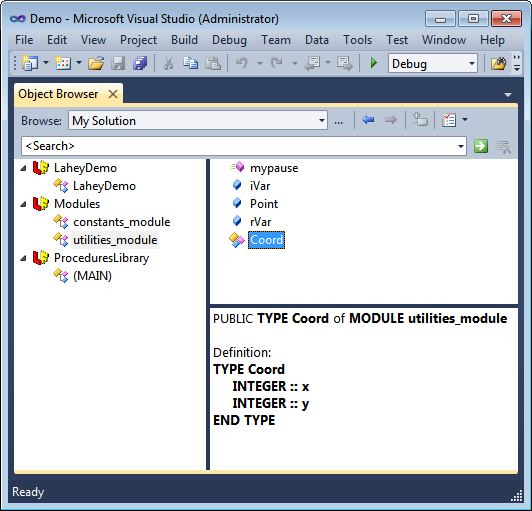Viewport: 532px width, 511px height.
Task: Click the Cut scissors icon
Action: tap(168, 63)
